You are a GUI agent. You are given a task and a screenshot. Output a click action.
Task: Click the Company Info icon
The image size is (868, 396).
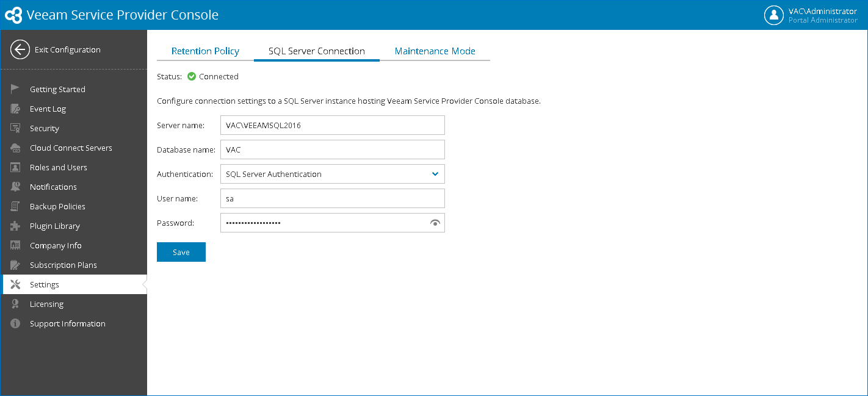click(15, 245)
